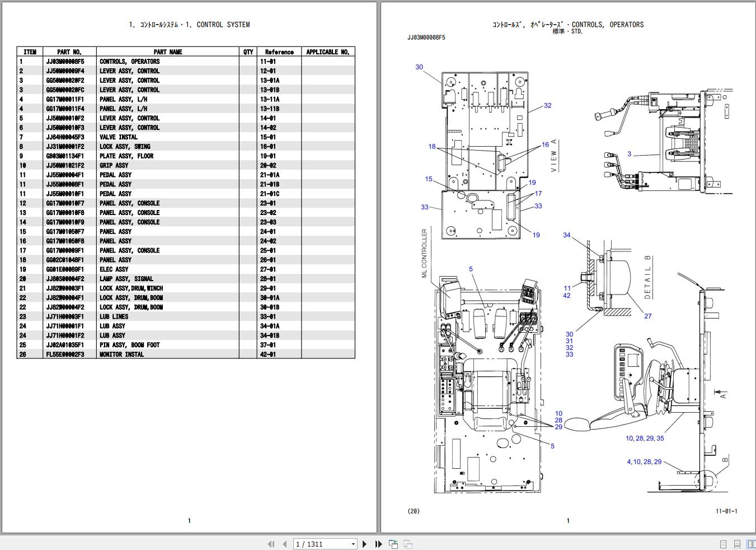Viewport: 756px width, 550px height.
Task: Switch to single page view
Action: [723, 544]
